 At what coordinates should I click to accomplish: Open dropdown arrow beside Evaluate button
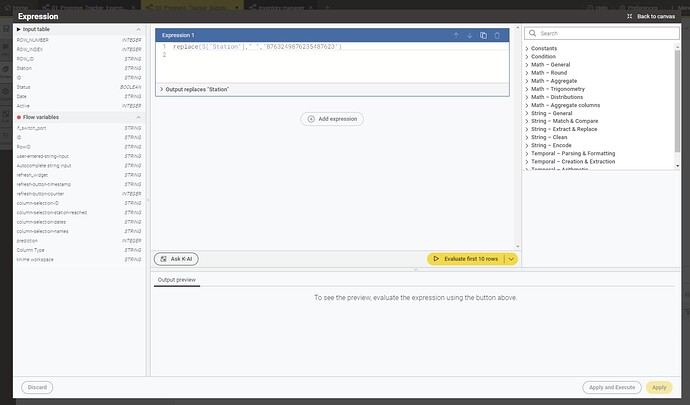[x=512, y=258]
